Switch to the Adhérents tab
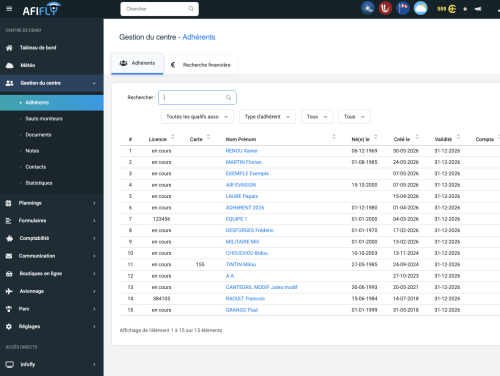Screen dimensions: 500x376 (x=137, y=63)
